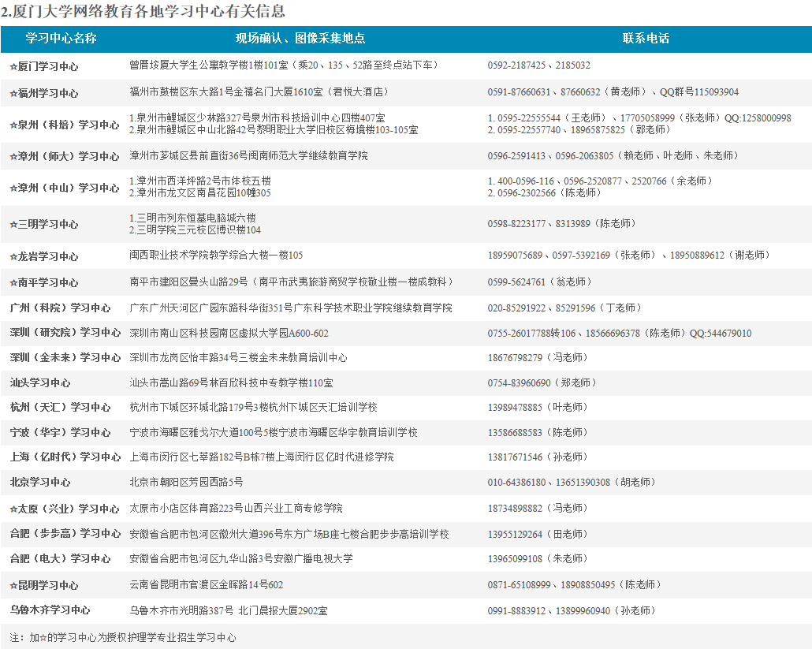This screenshot has height=649, width=812.
Task: Click Xiamen address 曾厝垵厦大学生公寓教学楼1楼101室
Action: (285, 65)
